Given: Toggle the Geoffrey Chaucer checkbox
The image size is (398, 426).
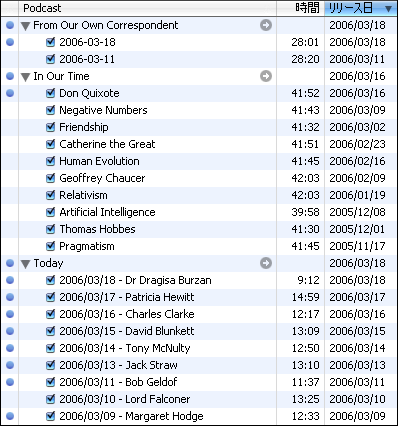Looking at the screenshot, I should (x=50, y=178).
